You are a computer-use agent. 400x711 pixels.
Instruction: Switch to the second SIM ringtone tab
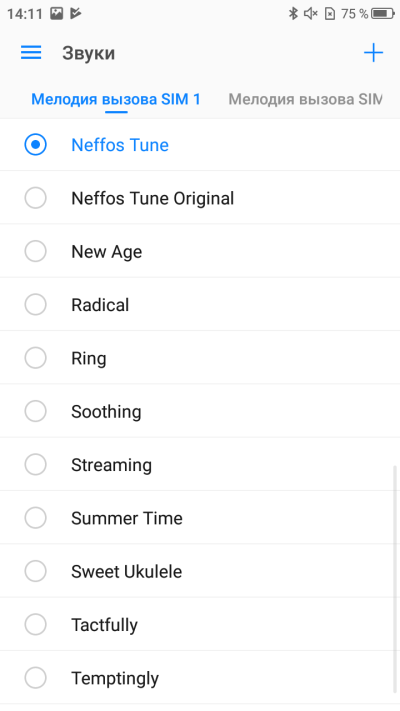[x=305, y=99]
